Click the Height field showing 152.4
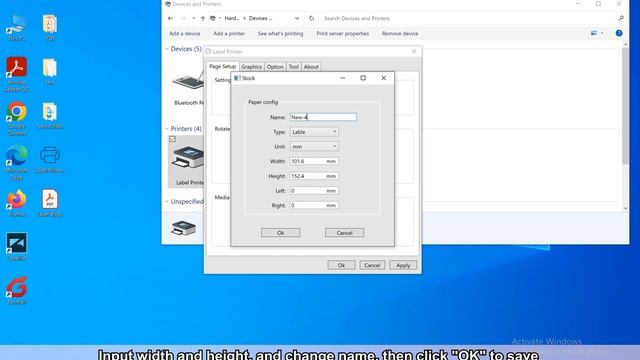Image resolution: width=640 pixels, height=360 pixels. click(314, 176)
